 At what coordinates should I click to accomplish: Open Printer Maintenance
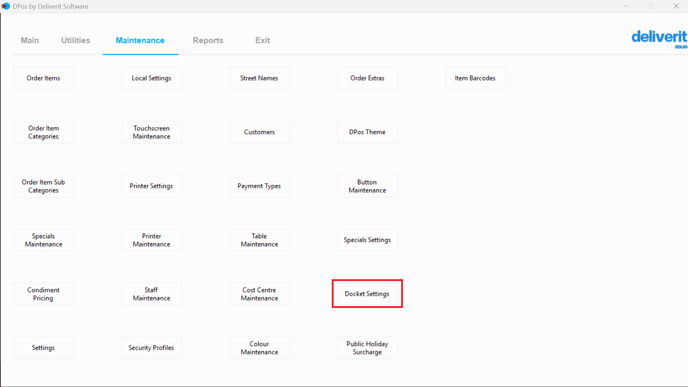click(x=151, y=240)
